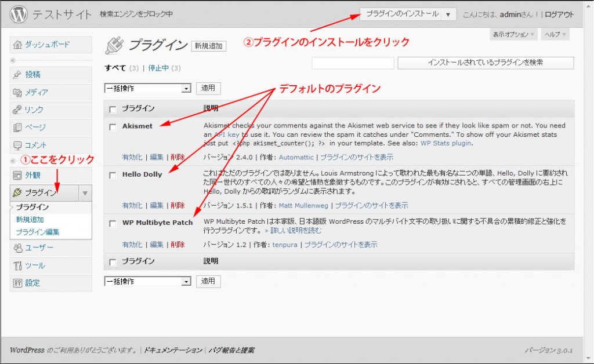Image resolution: width=594 pixels, height=364 pixels.
Task: Click the top 適用 apply button
Action: (208, 88)
